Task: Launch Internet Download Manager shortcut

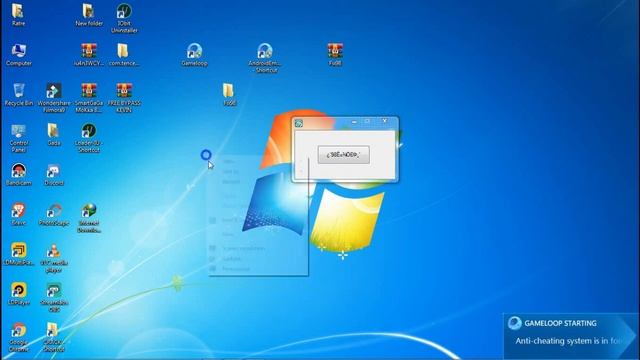Action: click(x=89, y=218)
